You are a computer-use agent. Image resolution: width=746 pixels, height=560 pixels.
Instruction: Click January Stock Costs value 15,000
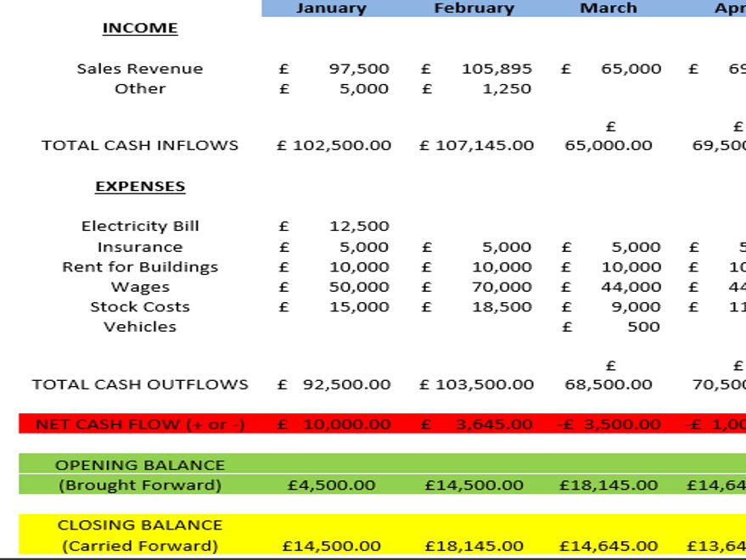[x=359, y=307]
